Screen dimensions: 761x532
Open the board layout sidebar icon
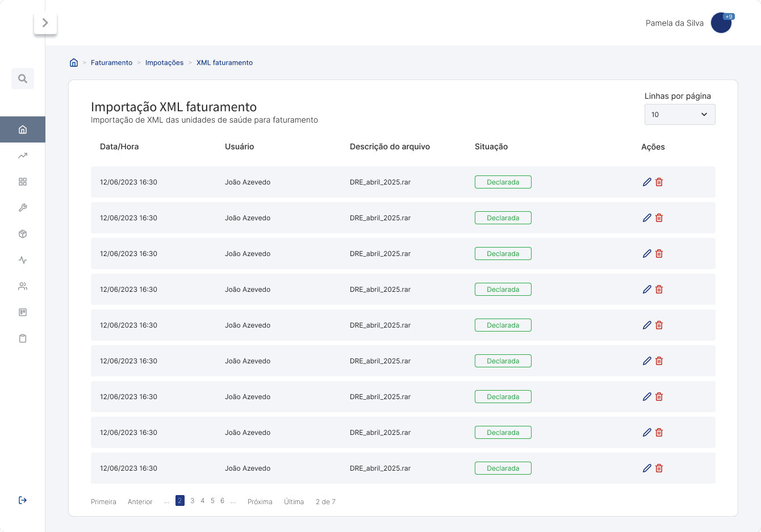coord(23,312)
